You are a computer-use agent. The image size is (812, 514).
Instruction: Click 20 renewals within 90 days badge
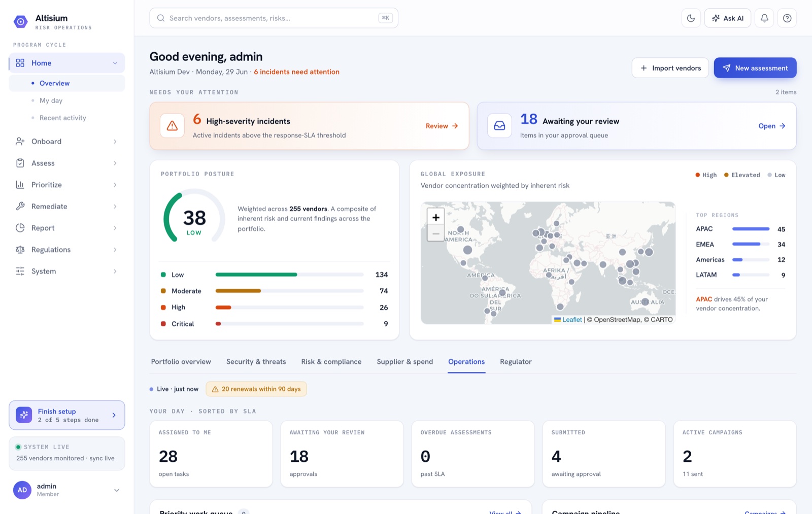(x=256, y=389)
